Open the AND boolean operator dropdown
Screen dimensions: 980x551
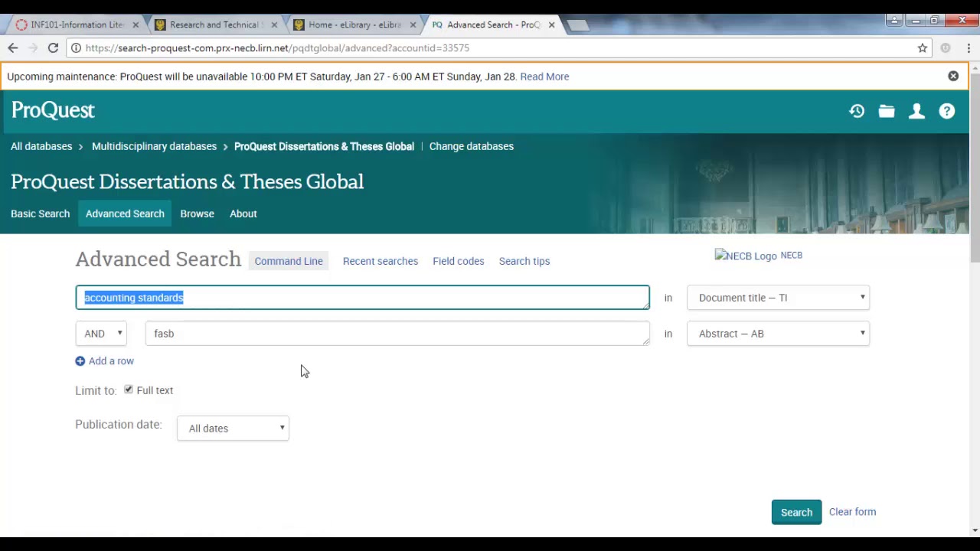point(100,334)
